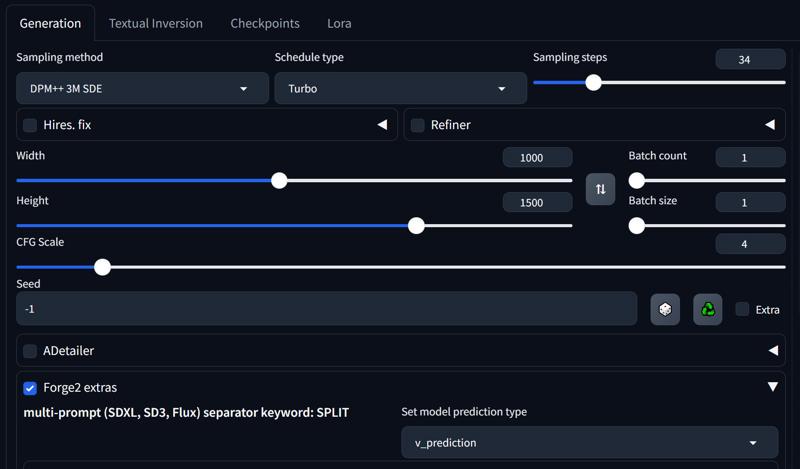Click the dice random seed icon
800x469 pixels.
[x=665, y=309]
